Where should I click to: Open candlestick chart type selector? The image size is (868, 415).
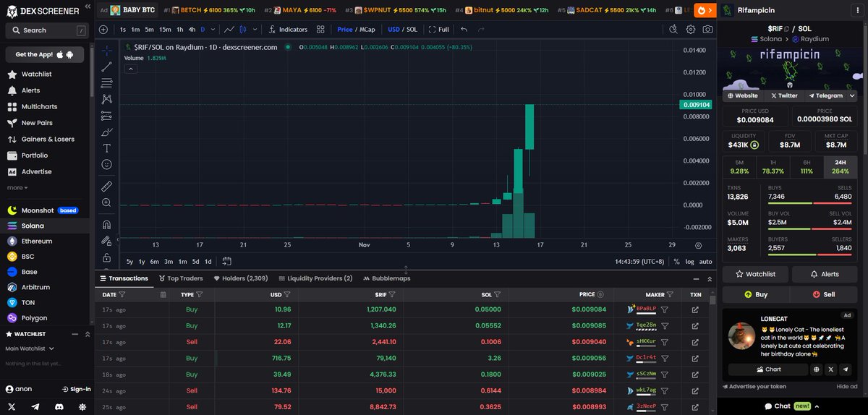243,30
